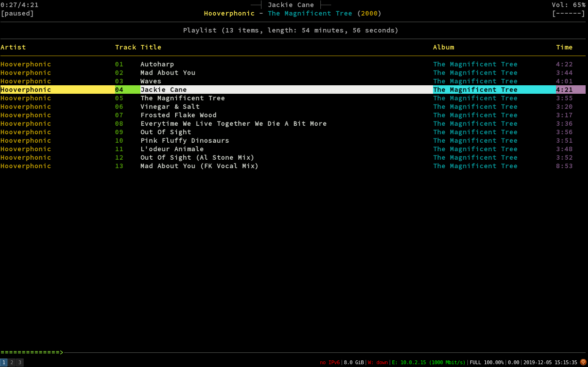Click the 8.0 GiB disk status entry
The width and height of the screenshot is (588, 367).
click(x=354, y=362)
